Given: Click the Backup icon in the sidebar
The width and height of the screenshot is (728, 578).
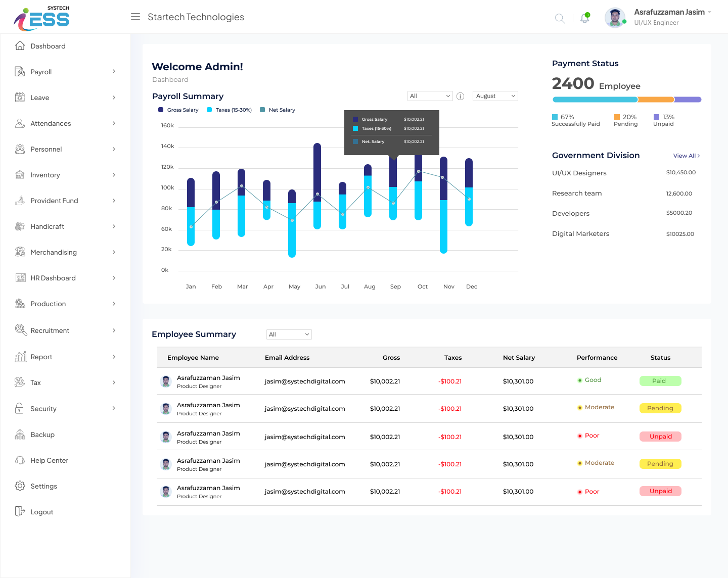Looking at the screenshot, I should 20,435.
